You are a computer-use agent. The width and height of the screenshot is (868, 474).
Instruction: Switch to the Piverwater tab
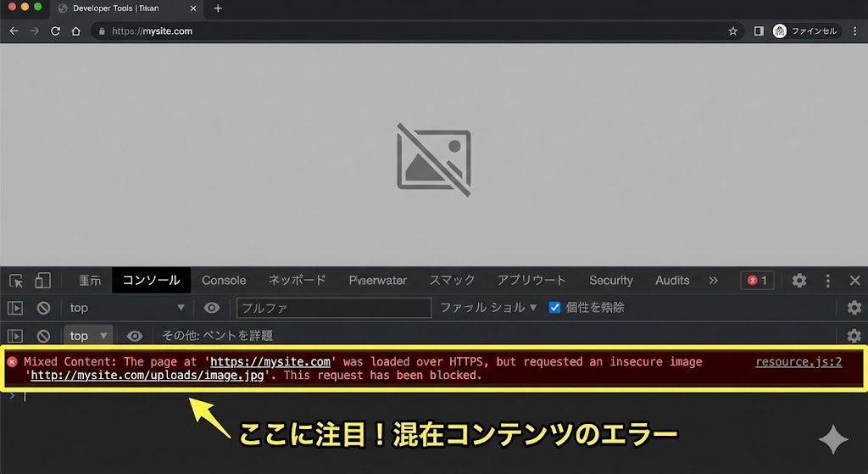tap(377, 280)
